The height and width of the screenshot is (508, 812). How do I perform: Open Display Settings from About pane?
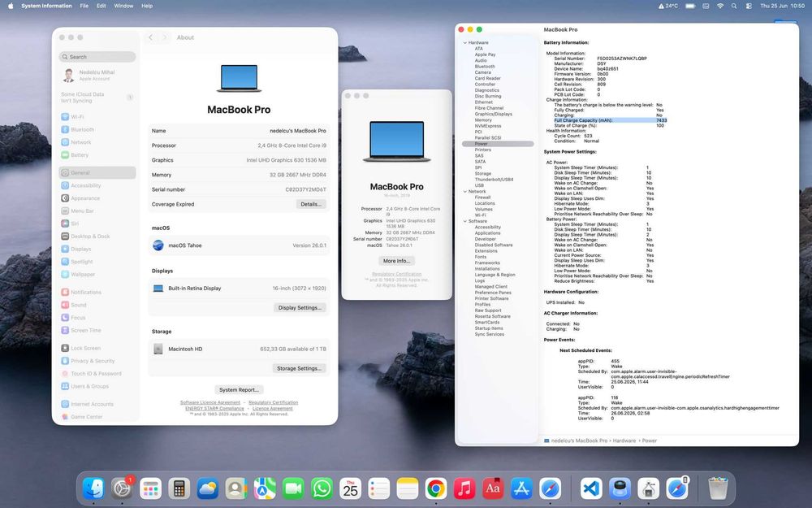pos(300,307)
